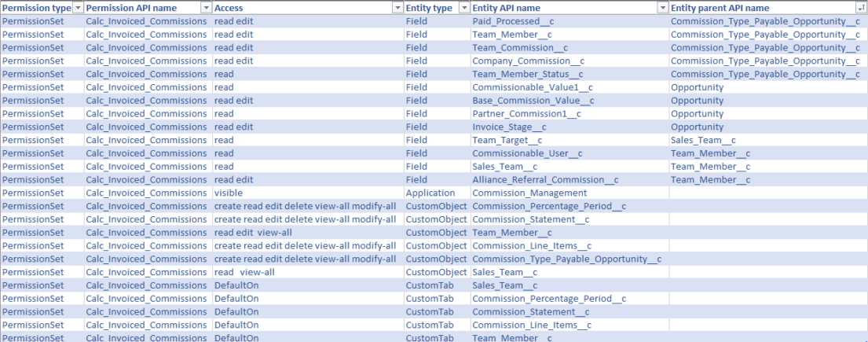Select the 'read edit view-all' access cell
The image size is (868, 342).
(253, 233)
